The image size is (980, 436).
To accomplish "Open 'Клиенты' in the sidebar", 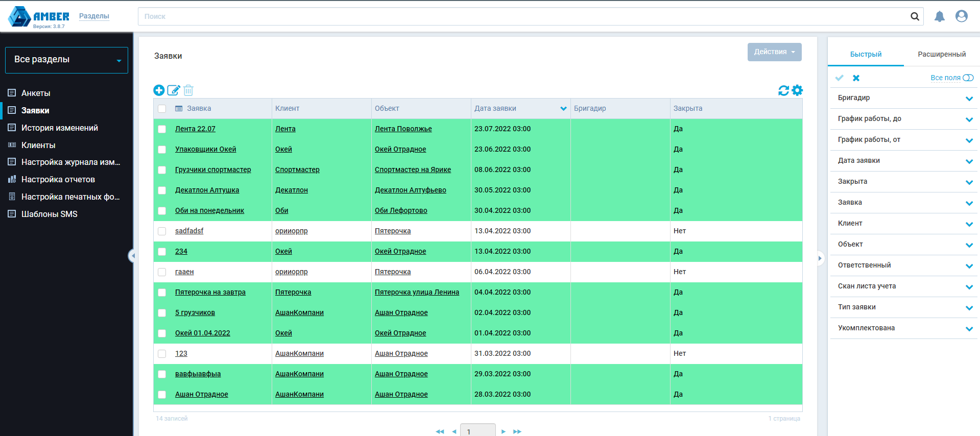I will (38, 146).
